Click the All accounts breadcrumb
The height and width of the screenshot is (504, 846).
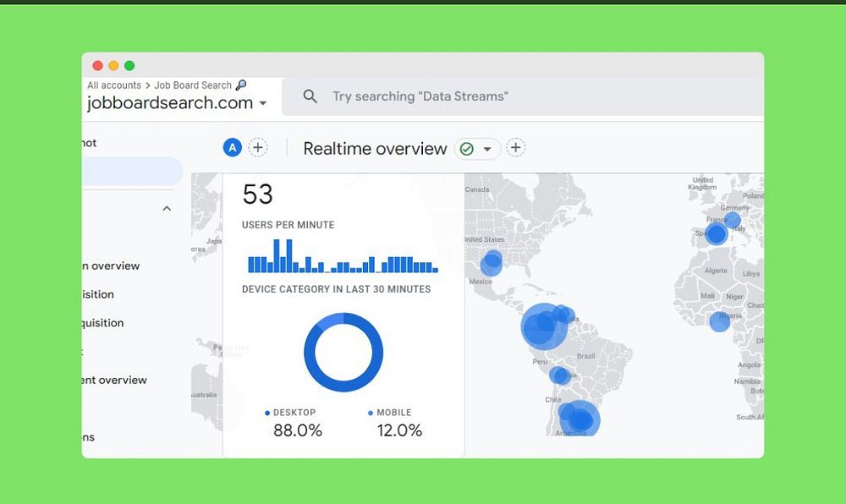pyautogui.click(x=114, y=85)
